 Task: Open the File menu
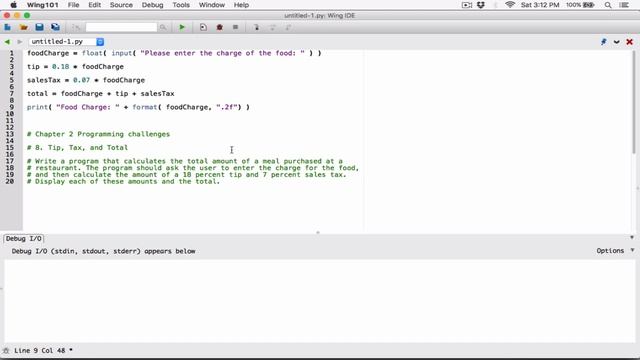pyautogui.click(x=73, y=5)
